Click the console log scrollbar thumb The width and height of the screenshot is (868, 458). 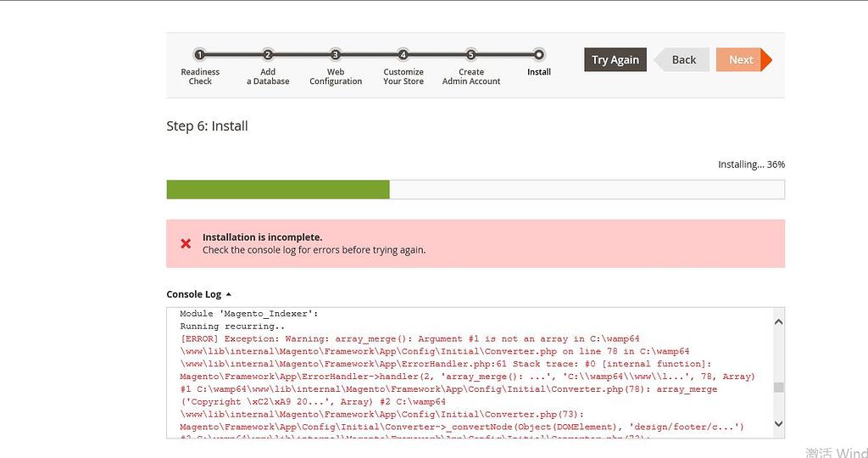click(x=778, y=387)
